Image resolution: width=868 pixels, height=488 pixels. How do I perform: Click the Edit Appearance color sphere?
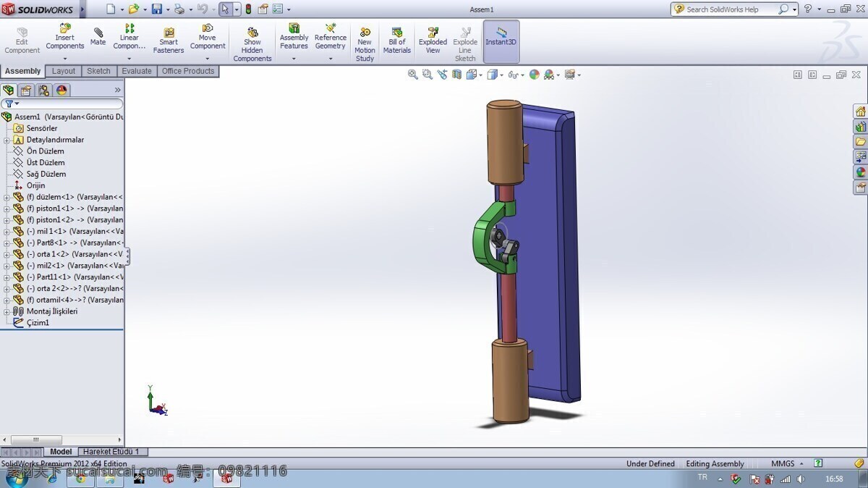535,75
